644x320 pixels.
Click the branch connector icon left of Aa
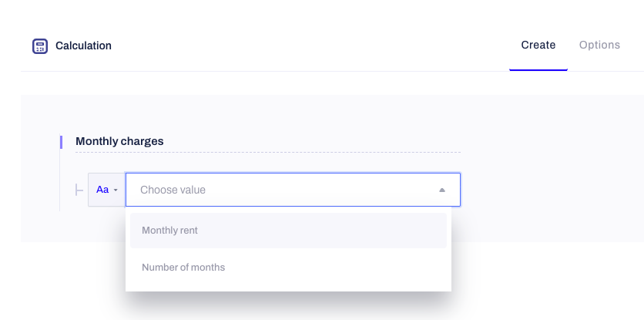[79, 190]
